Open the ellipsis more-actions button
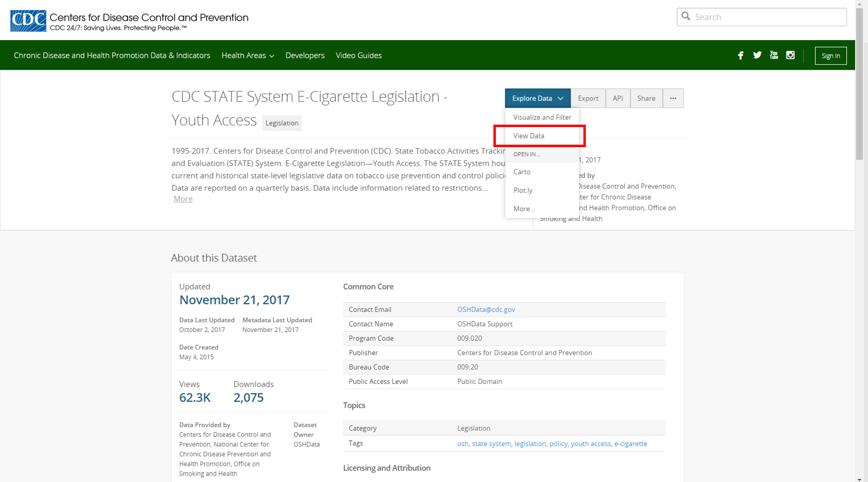 673,98
